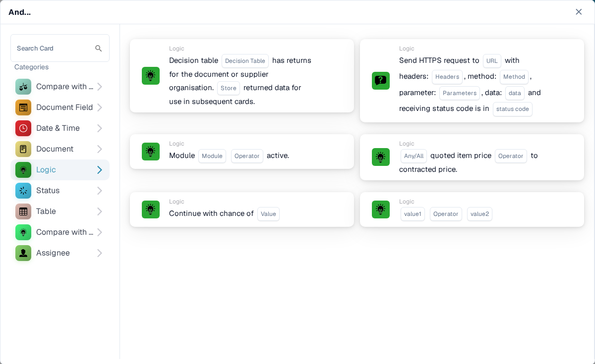Viewport: 595px width, 364px height.
Task: Click the Operator chip between value1 and value2
Action: pos(446,214)
